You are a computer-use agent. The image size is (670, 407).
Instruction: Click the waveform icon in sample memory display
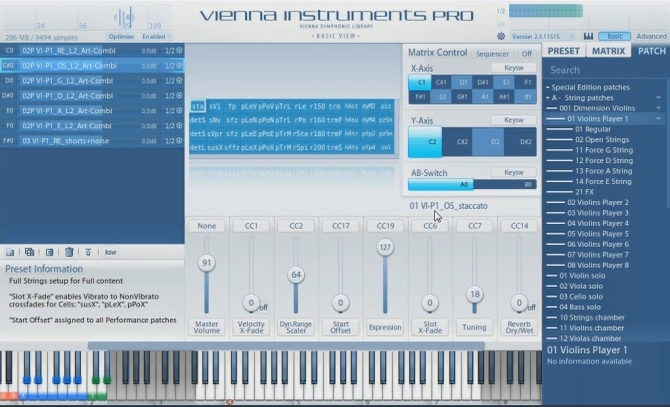point(125,18)
